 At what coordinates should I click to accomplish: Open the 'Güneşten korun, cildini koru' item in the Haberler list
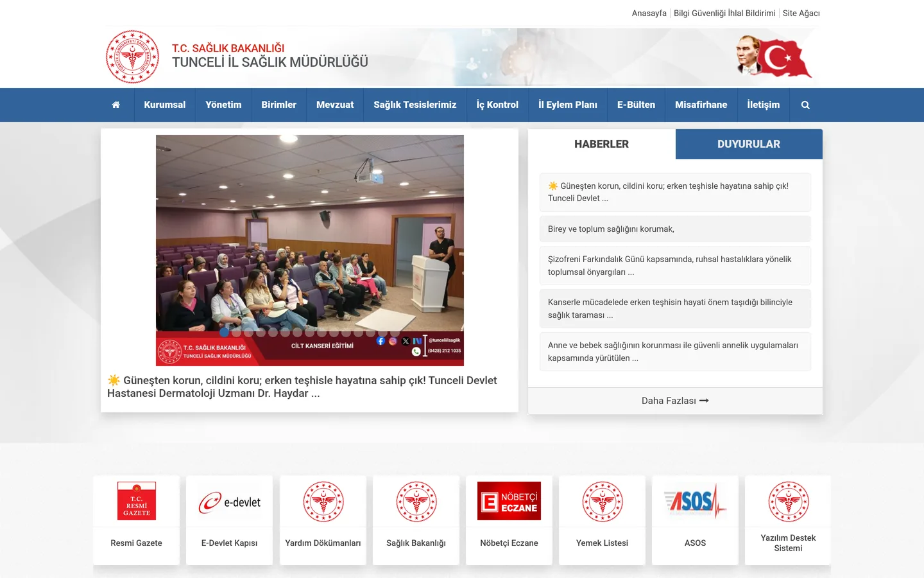[675, 192]
